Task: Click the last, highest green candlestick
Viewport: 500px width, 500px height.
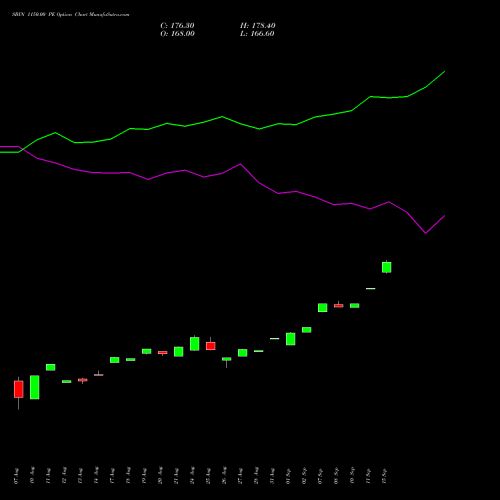Action: pyautogui.click(x=387, y=267)
